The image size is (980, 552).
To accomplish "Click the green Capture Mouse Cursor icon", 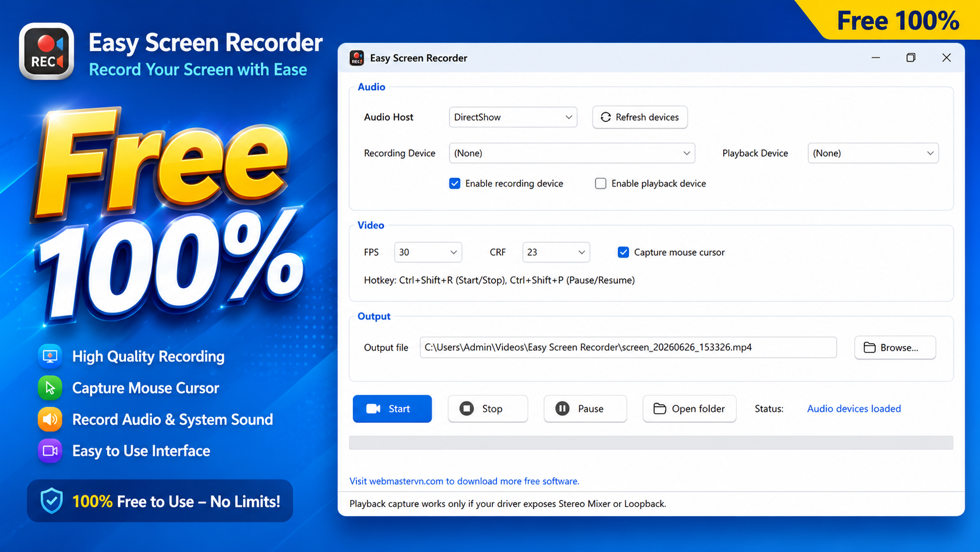I will [x=50, y=388].
